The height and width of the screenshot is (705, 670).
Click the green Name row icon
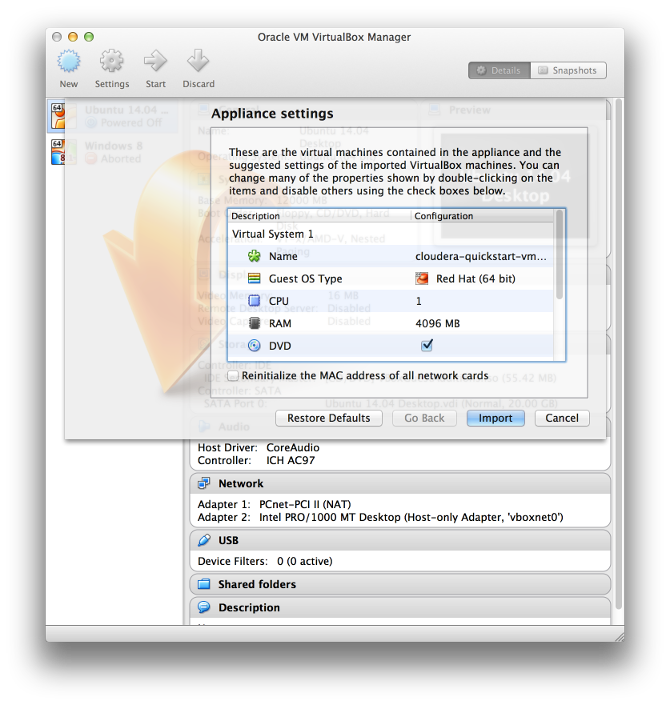pyautogui.click(x=254, y=256)
